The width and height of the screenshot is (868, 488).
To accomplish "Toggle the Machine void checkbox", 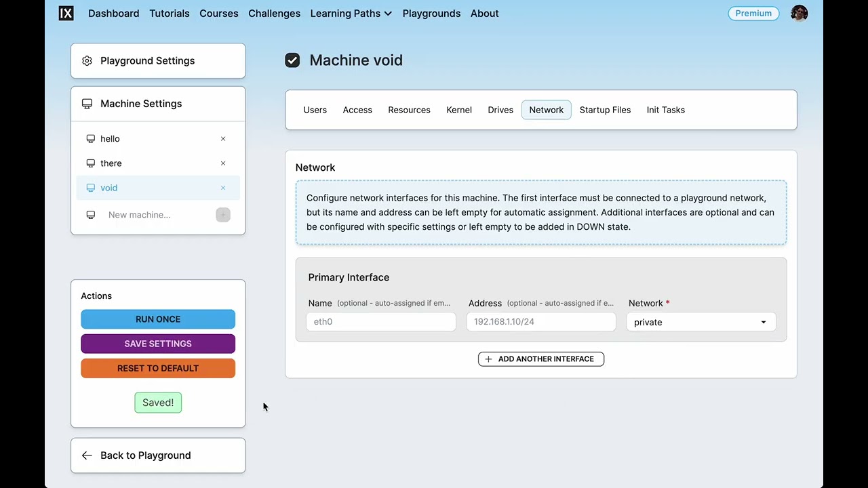I will click(292, 60).
